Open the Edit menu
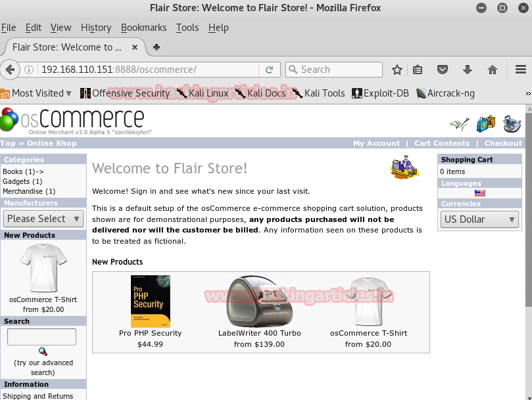The image size is (532, 400). tap(34, 28)
